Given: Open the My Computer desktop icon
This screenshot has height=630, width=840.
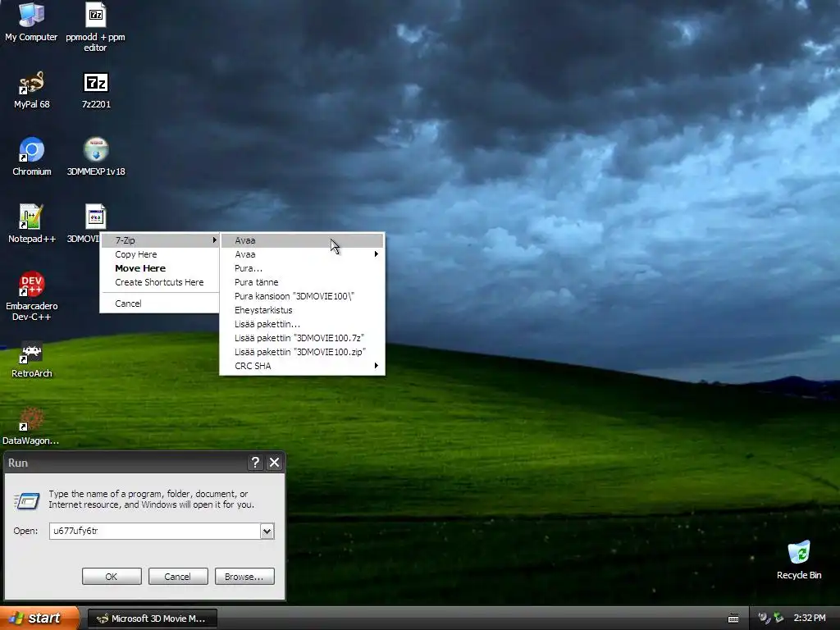Looking at the screenshot, I should coord(31,22).
